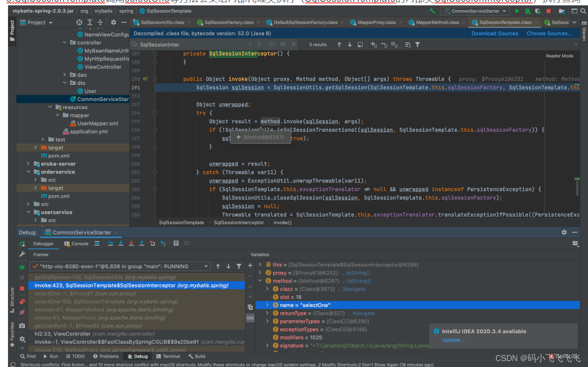Click Download Sources link
588x367 pixels.
coord(495,33)
